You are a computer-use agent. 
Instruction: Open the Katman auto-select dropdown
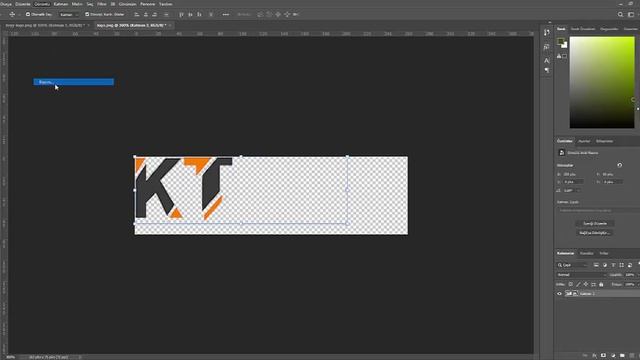68,14
